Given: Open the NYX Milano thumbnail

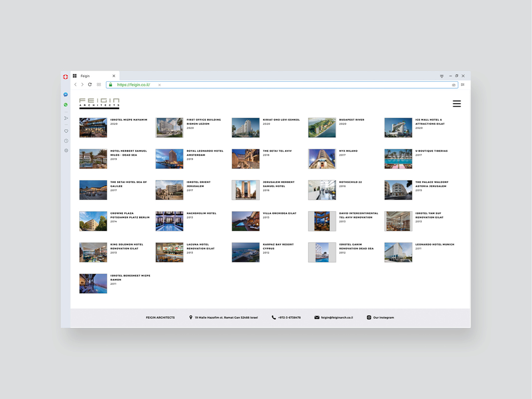Looking at the screenshot, I should pos(322,159).
